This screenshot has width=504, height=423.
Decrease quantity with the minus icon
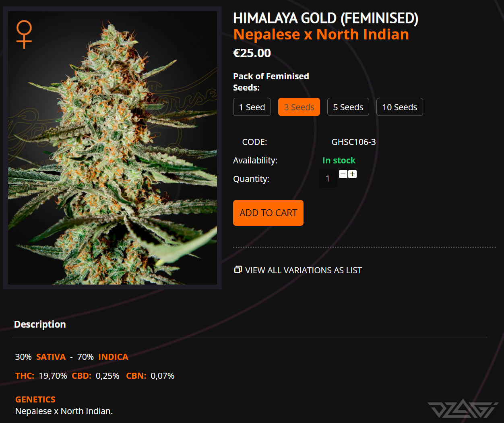click(343, 174)
